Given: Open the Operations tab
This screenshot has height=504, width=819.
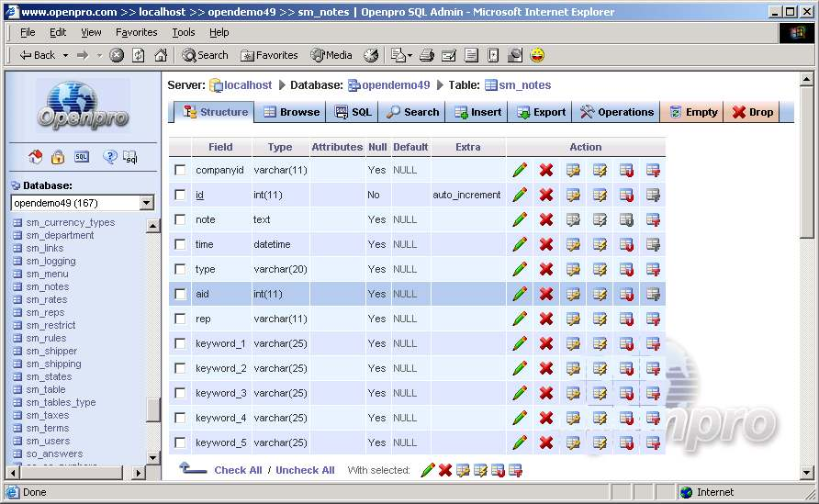Looking at the screenshot, I should (x=617, y=112).
